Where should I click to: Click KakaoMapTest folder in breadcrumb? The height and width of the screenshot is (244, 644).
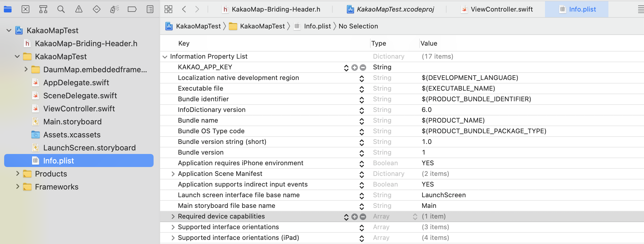point(262,26)
